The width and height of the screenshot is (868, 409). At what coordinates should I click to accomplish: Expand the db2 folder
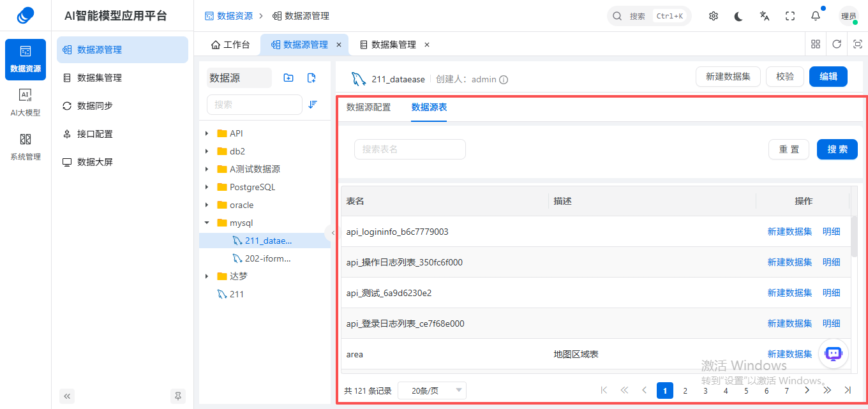pos(207,151)
